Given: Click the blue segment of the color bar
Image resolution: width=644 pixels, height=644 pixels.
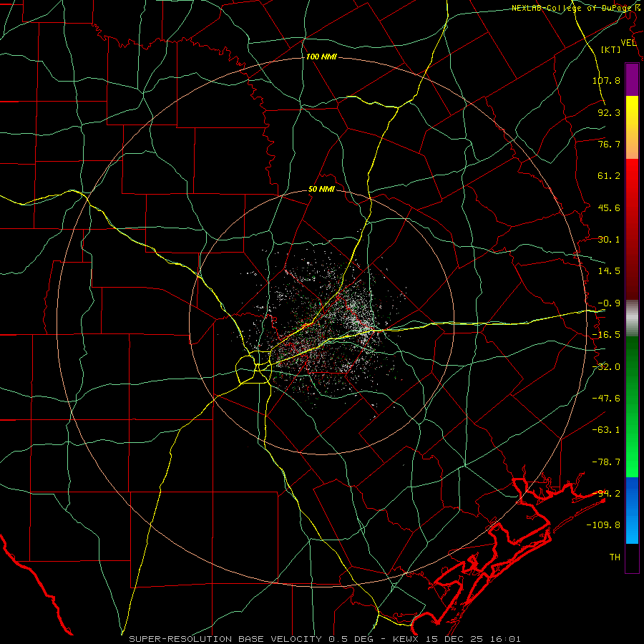Looking at the screenshot, I should click(632, 510).
